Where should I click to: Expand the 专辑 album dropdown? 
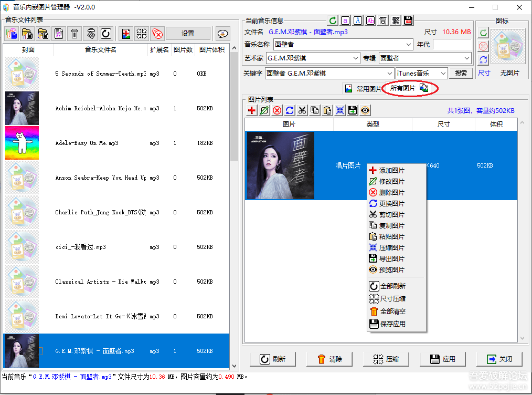pyautogui.click(x=467, y=58)
